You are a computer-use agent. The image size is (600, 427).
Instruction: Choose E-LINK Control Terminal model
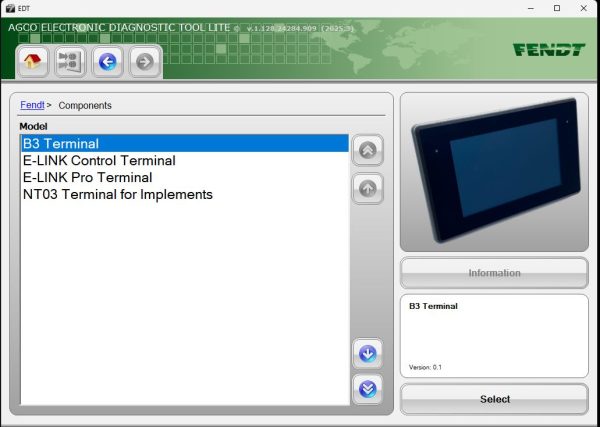click(x=185, y=160)
